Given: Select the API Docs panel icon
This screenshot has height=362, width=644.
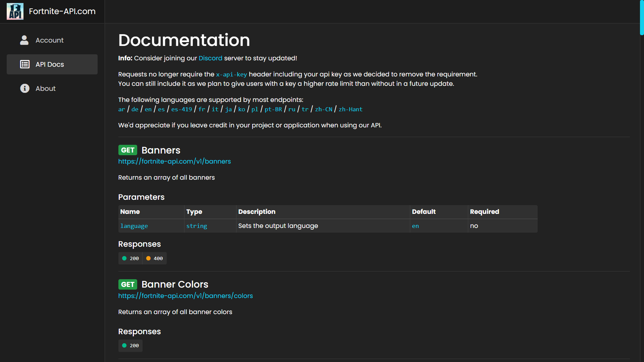Looking at the screenshot, I should point(25,64).
